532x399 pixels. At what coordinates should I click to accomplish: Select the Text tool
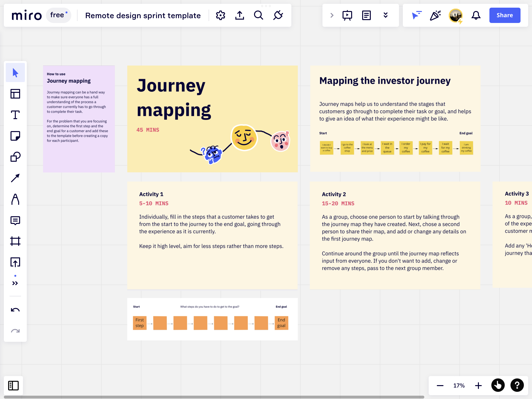coord(15,115)
